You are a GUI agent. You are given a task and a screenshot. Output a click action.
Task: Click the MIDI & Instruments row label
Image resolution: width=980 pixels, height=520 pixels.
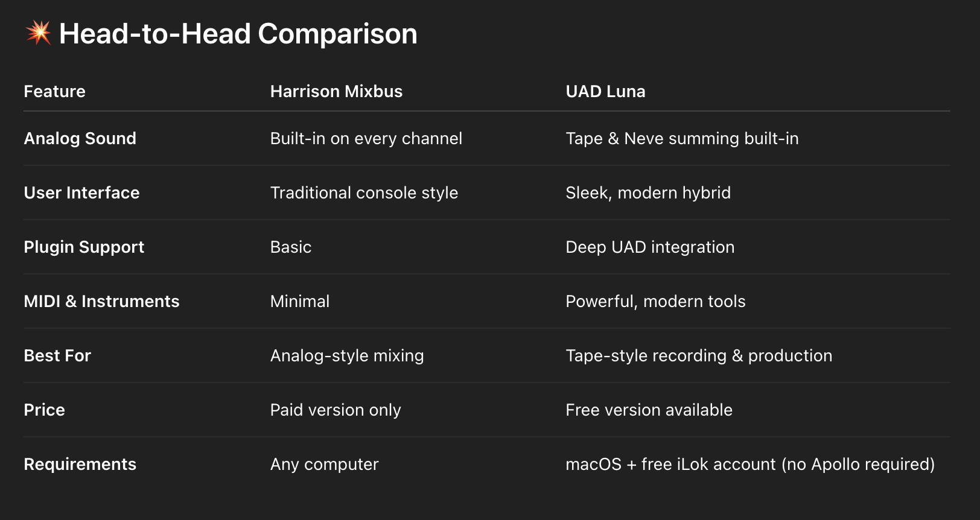pyautogui.click(x=101, y=301)
